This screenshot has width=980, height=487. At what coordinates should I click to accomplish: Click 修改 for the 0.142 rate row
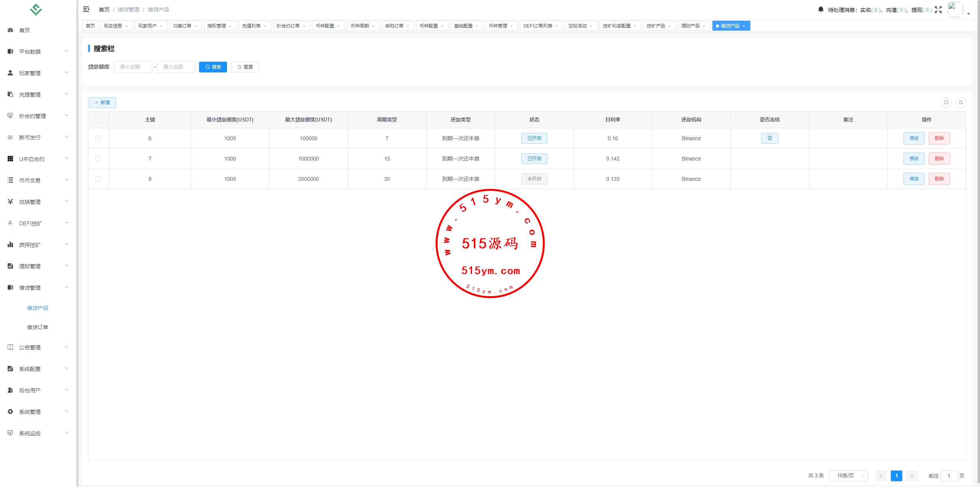pos(914,159)
